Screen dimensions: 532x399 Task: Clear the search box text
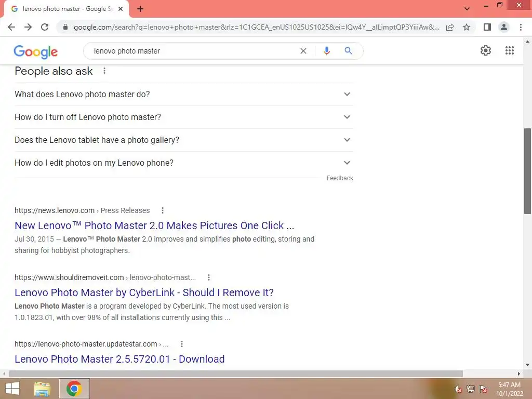303,51
